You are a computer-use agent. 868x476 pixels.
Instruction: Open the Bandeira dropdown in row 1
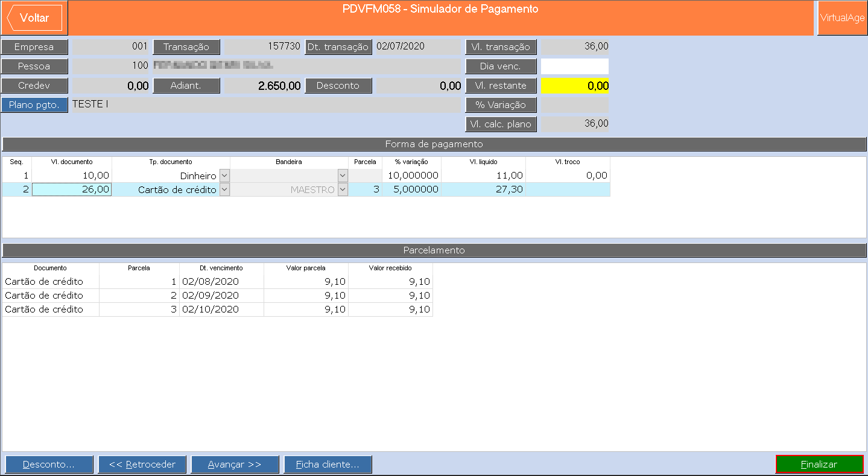[x=343, y=176]
